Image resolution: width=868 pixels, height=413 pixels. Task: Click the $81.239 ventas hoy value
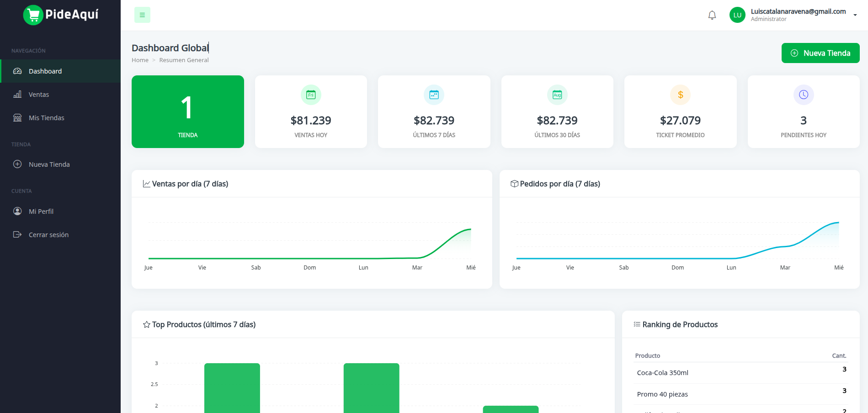point(311,121)
